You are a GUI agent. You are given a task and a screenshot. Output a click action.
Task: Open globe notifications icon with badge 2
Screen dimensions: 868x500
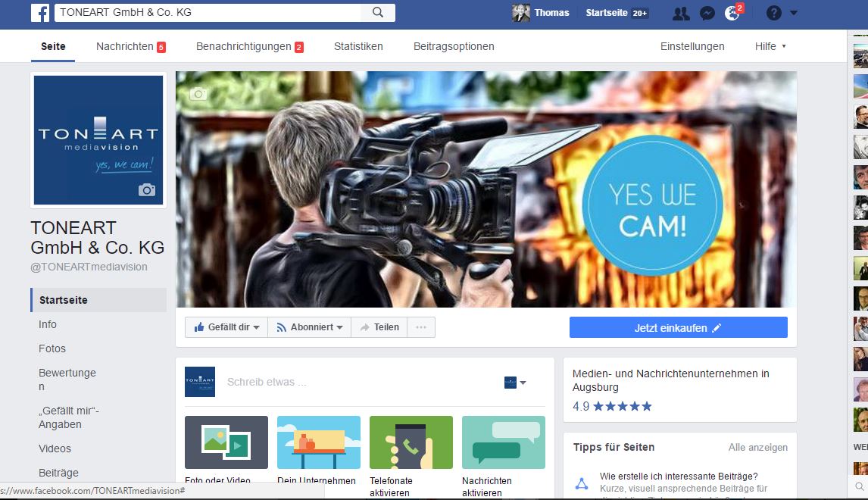[733, 13]
